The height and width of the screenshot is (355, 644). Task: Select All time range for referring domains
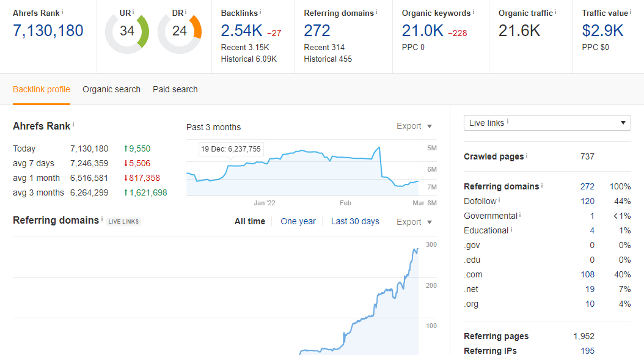click(x=250, y=221)
